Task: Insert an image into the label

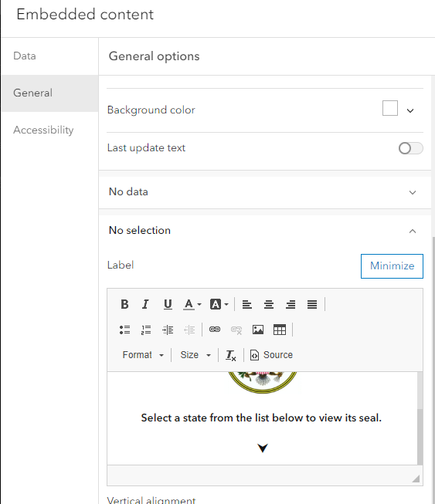Action: (x=258, y=330)
